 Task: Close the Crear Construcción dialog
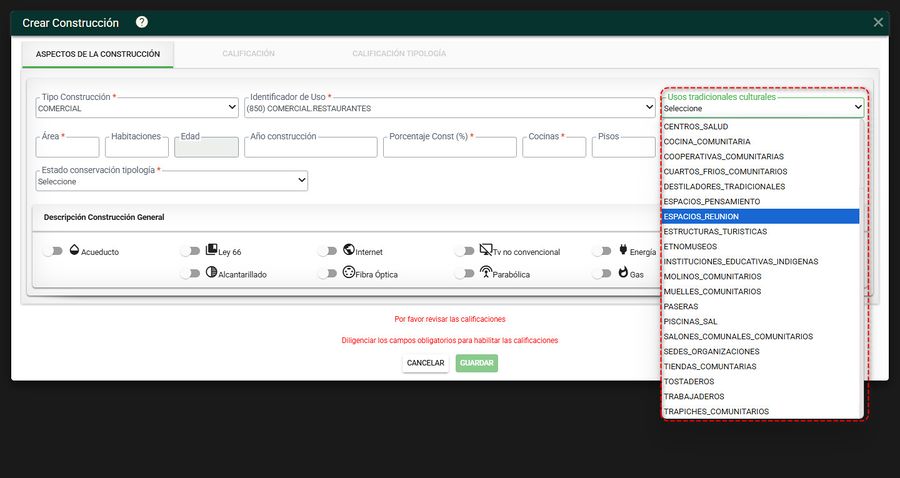coord(878,22)
